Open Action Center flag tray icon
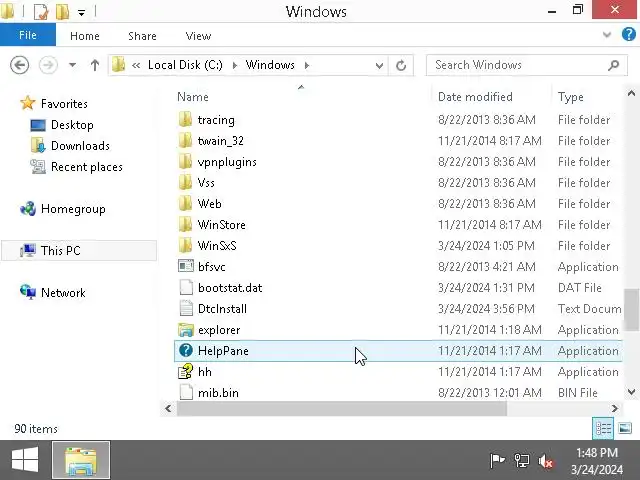 (x=497, y=461)
